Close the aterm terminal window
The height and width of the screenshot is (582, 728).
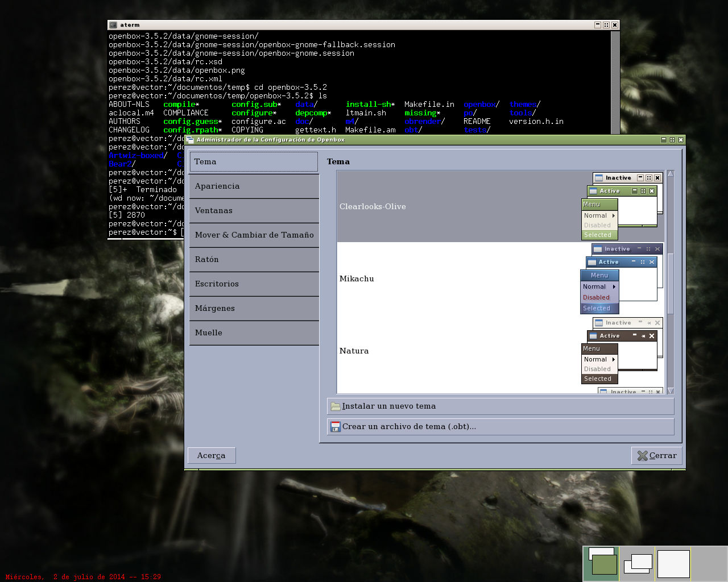pyautogui.click(x=615, y=25)
